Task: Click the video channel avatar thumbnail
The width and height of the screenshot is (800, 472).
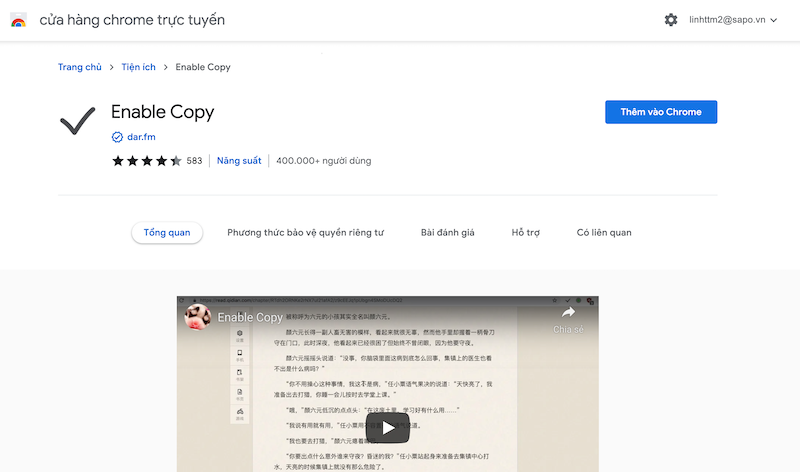Action: (x=197, y=317)
